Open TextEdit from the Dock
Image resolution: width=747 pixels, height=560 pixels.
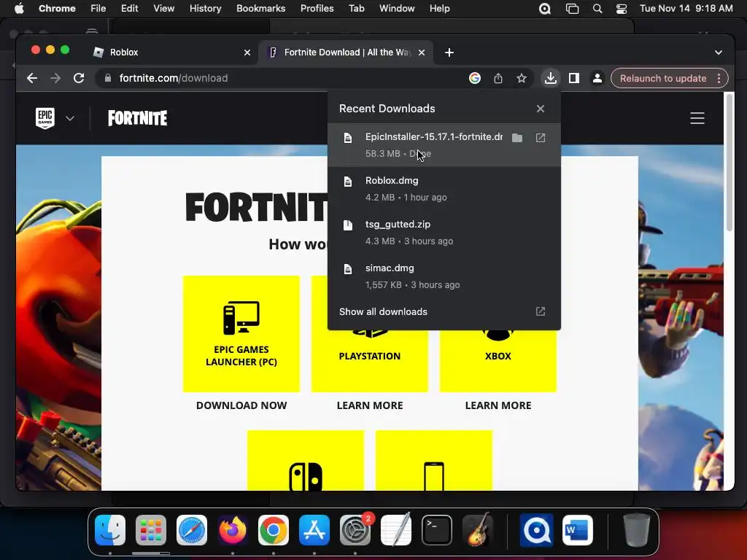coord(396,530)
